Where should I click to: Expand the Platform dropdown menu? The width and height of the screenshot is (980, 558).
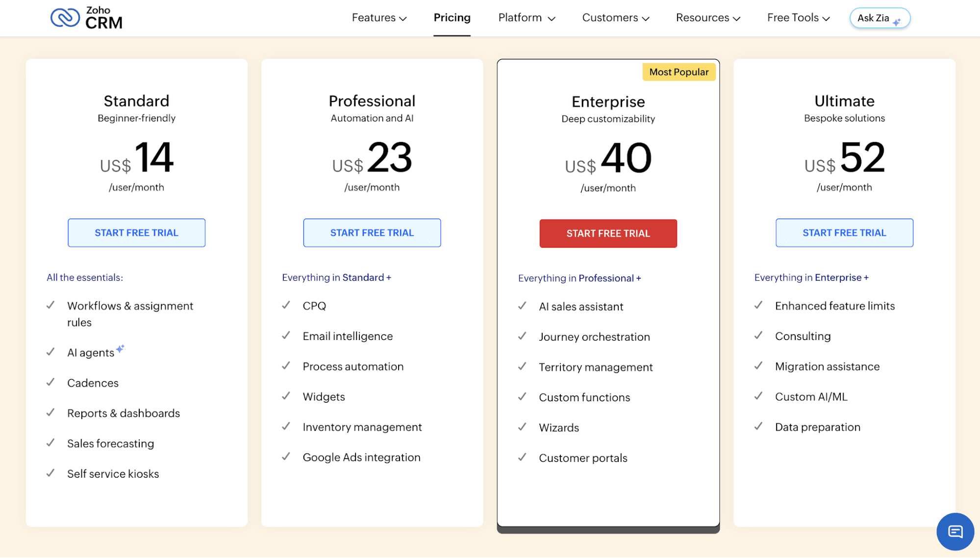(x=527, y=18)
